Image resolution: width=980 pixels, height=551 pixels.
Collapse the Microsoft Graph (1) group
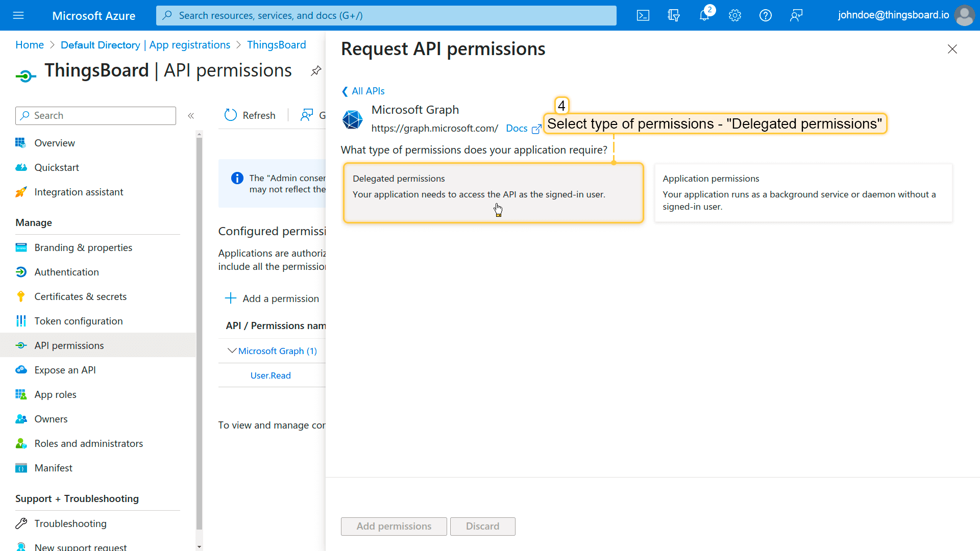click(232, 350)
